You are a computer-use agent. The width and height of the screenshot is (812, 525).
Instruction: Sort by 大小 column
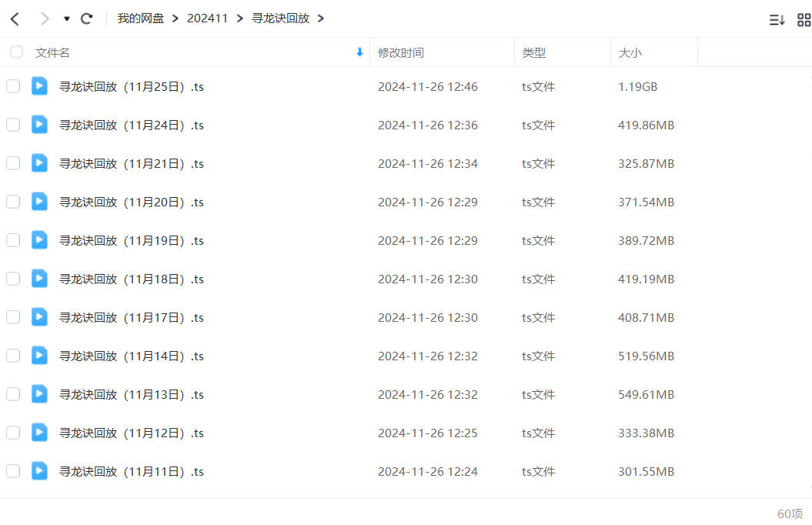click(630, 53)
